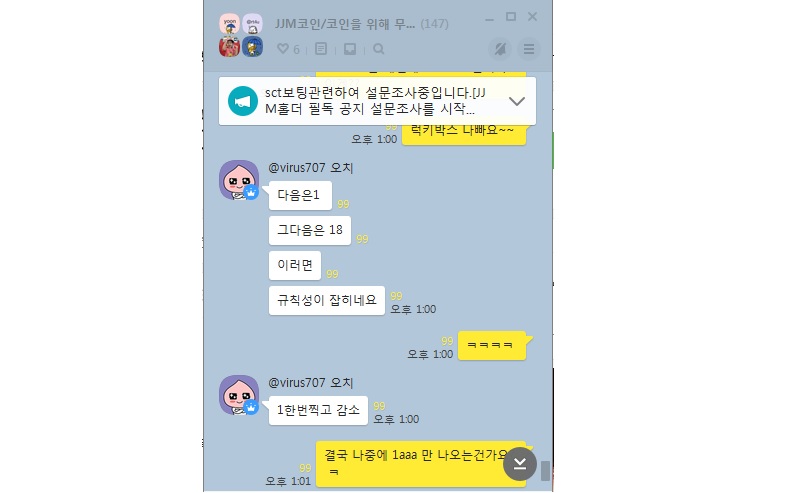This screenshot has width=812, height=493.
Task: Click the teal megaphone notice icon
Action: [242, 101]
